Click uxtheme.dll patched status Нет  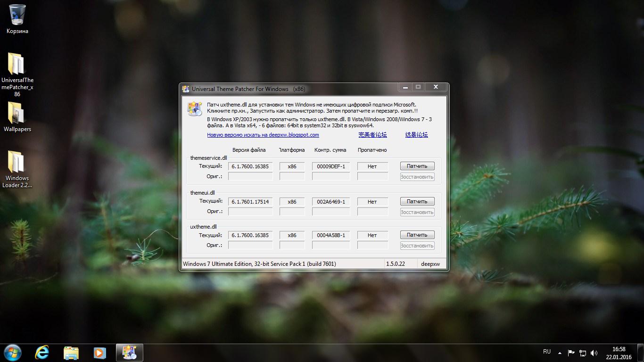coord(372,235)
